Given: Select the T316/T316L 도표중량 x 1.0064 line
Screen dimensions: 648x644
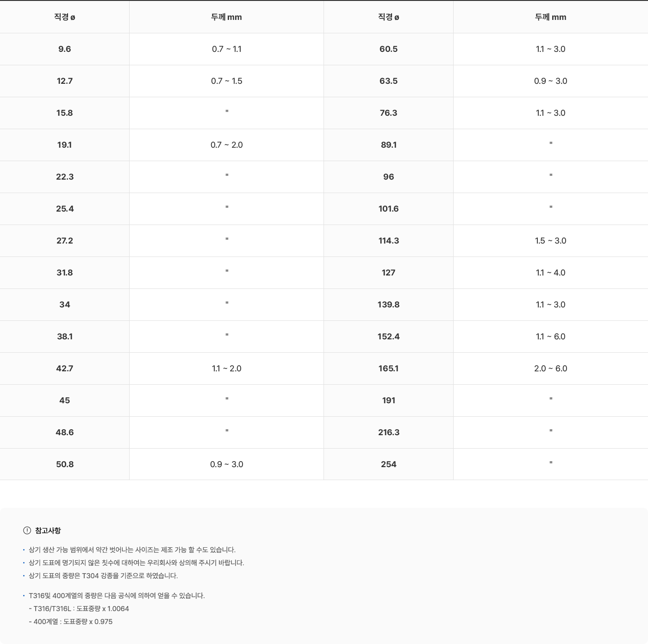Looking at the screenshot, I should pos(79,609).
